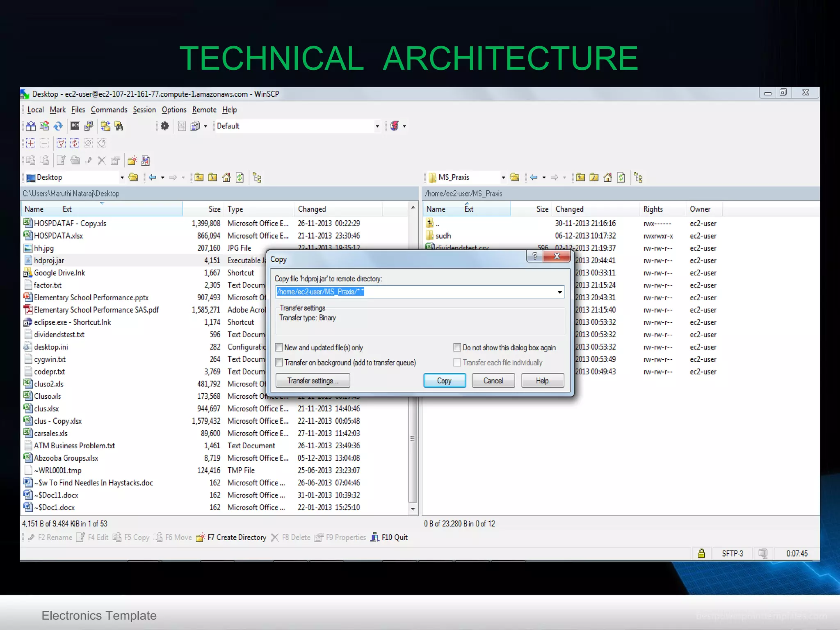Open local back-history dropdown arrow
This screenshot has height=630, width=840.
coord(163,178)
